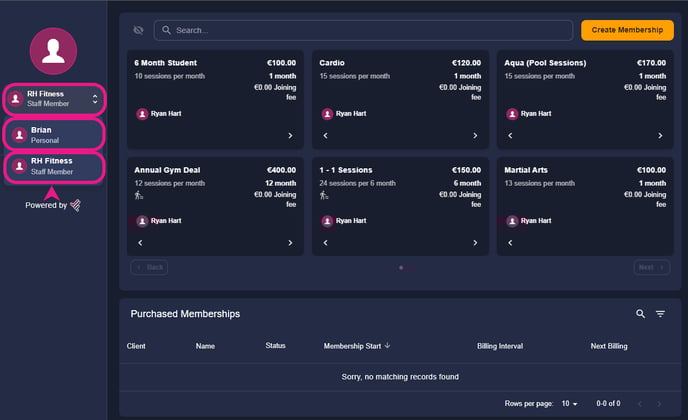688x420 pixels.
Task: Click the Back pagination button
Action: [x=149, y=267]
